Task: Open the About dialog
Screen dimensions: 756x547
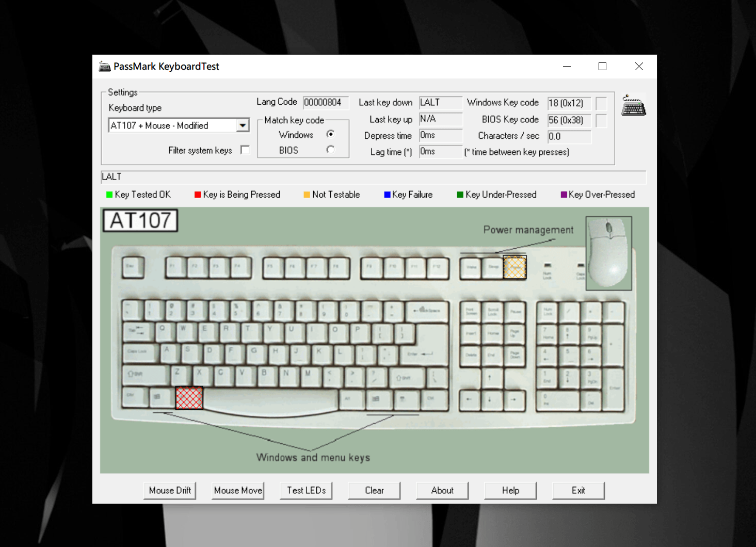Action: [x=442, y=490]
